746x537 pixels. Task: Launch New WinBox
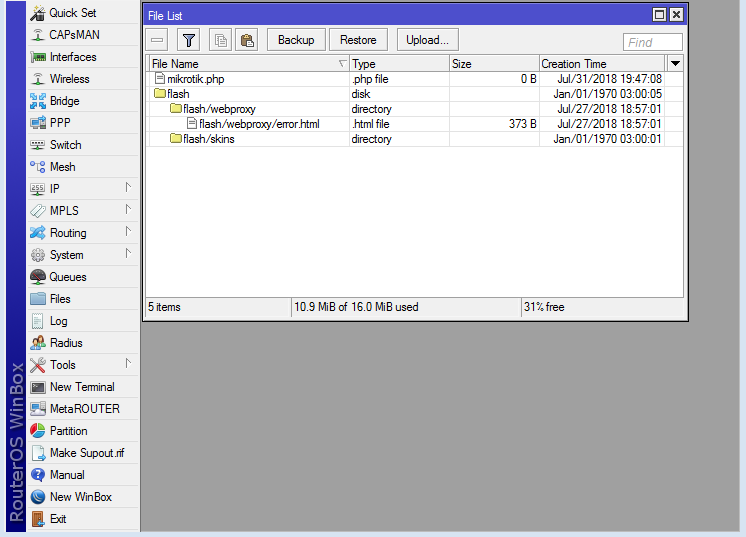pyautogui.click(x=83, y=497)
